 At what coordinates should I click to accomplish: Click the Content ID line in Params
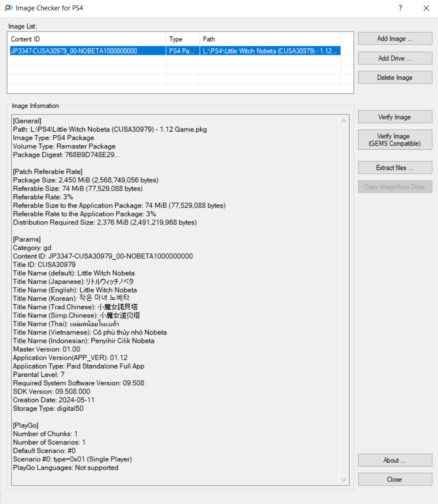103,256
